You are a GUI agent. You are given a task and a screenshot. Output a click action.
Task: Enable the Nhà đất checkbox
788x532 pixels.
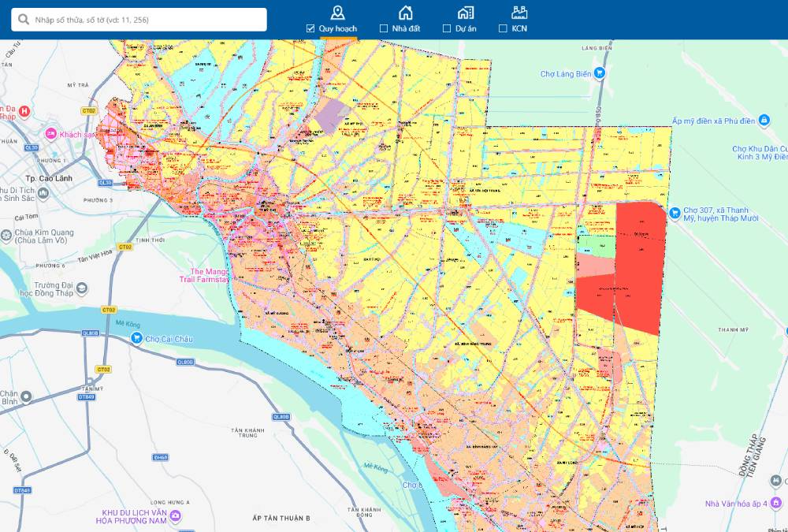pos(384,28)
